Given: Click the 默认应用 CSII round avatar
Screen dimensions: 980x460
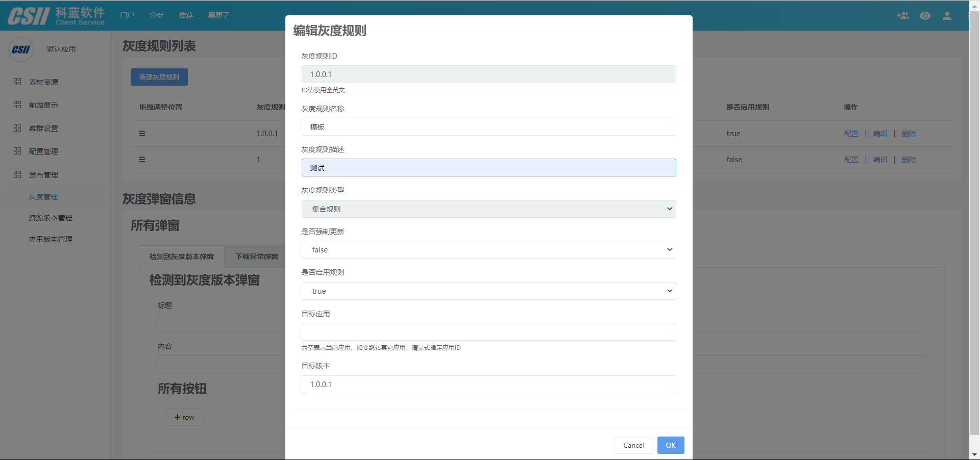Looking at the screenshot, I should [x=21, y=49].
